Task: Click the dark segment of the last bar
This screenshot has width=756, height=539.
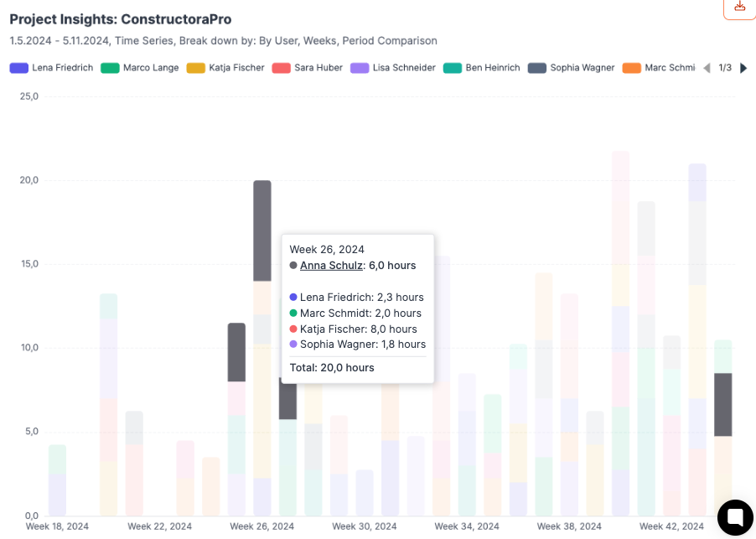Action: coord(722,404)
